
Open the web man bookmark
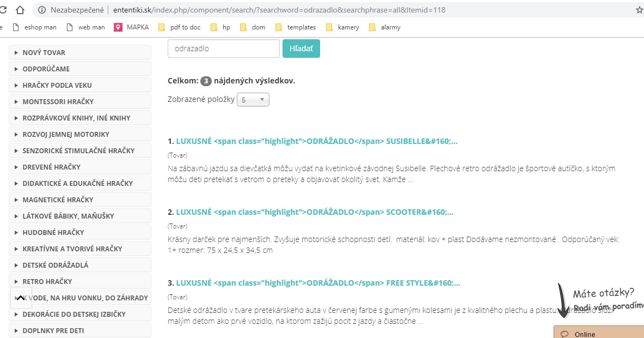click(85, 27)
